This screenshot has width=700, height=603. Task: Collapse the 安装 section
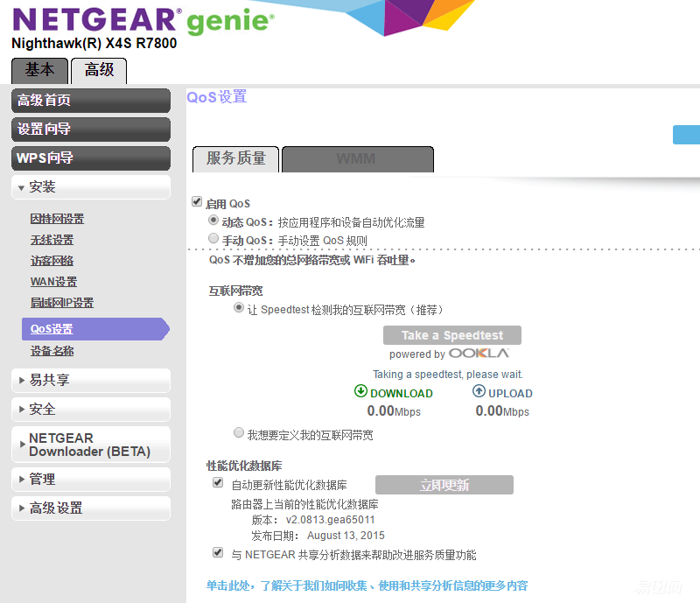[x=91, y=186]
